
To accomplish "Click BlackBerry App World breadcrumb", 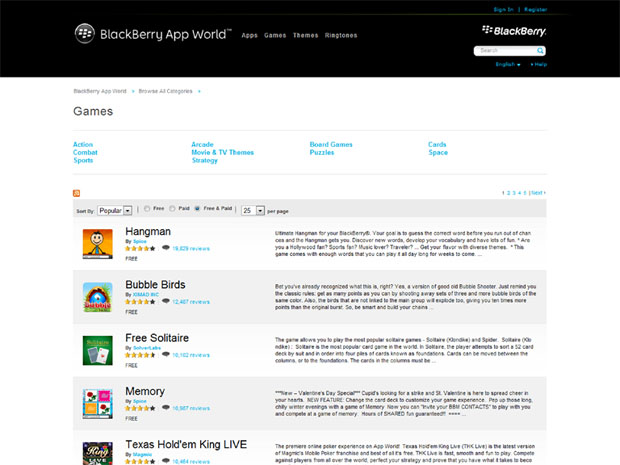I will coord(100,91).
